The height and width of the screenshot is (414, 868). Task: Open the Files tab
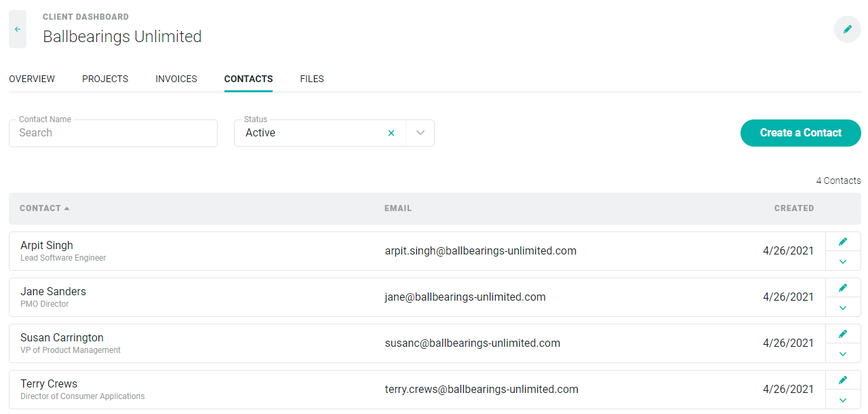tap(312, 79)
